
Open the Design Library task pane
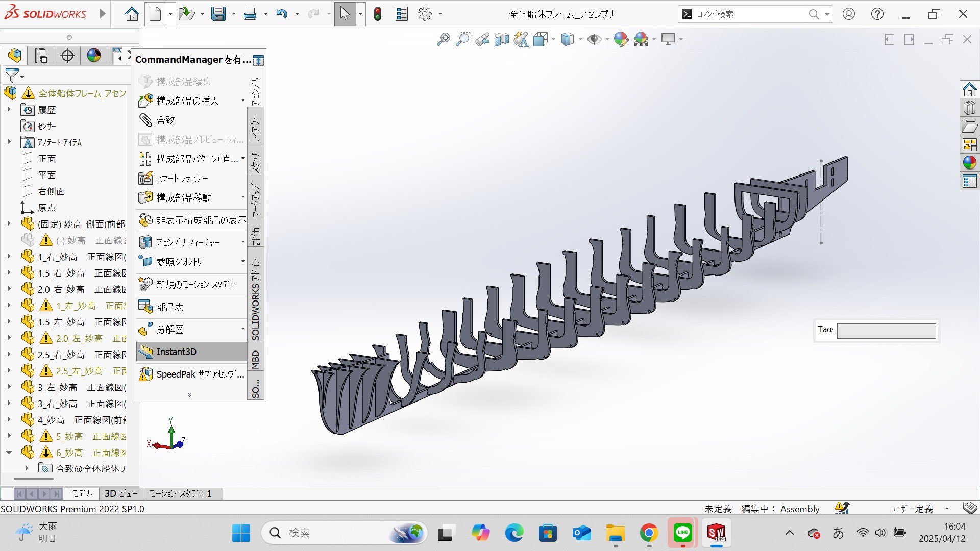[x=969, y=108]
